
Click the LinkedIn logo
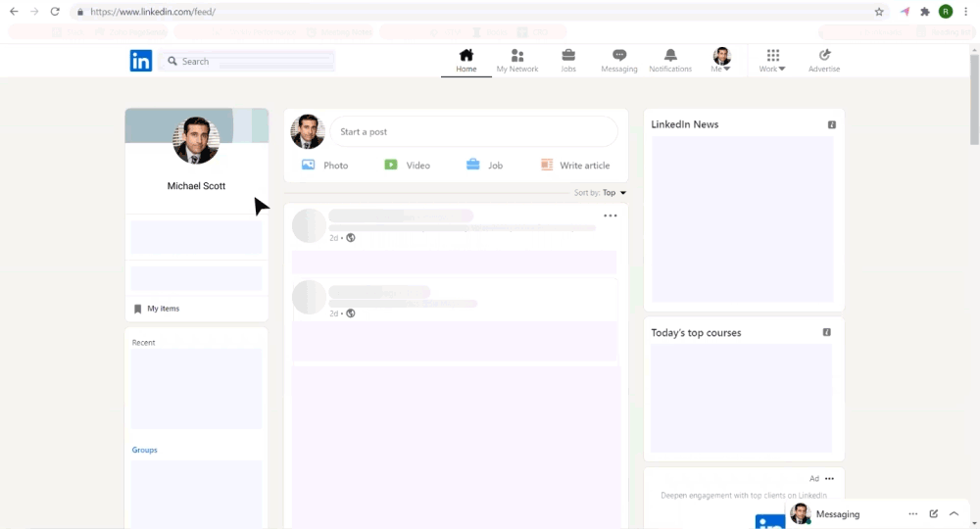pyautogui.click(x=140, y=61)
